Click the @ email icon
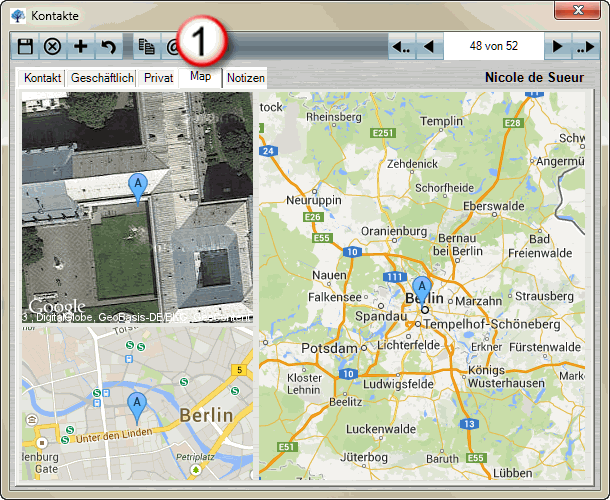 point(171,46)
